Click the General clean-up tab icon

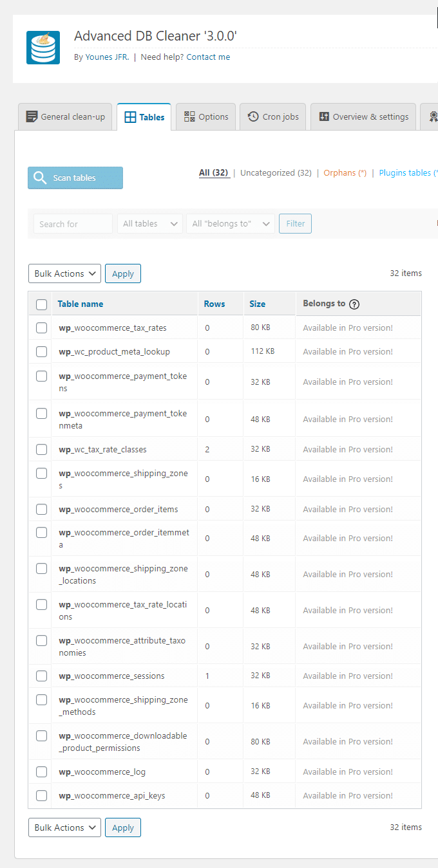[x=32, y=116]
